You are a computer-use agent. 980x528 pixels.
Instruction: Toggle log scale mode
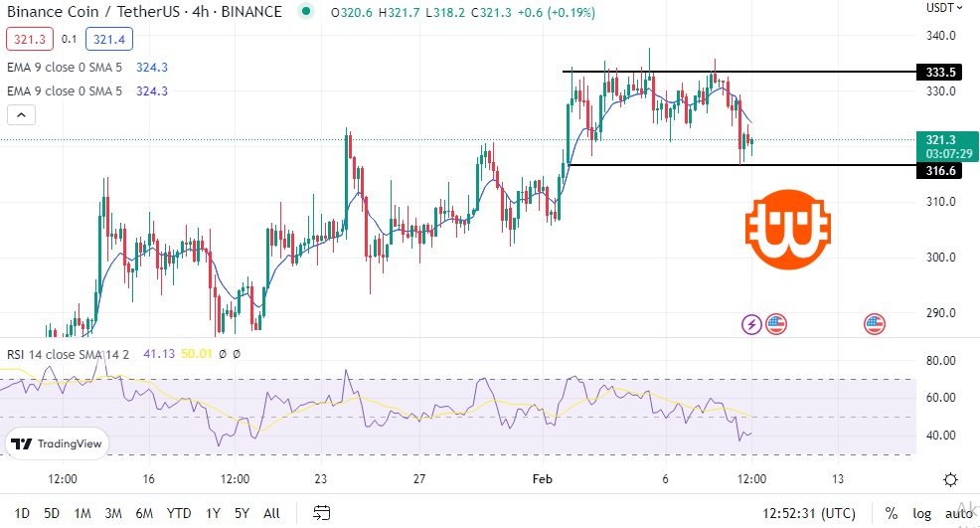click(922, 513)
